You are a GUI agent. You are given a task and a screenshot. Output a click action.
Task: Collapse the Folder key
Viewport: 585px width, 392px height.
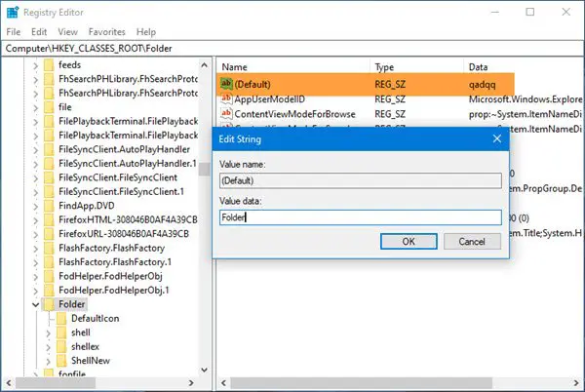35,304
